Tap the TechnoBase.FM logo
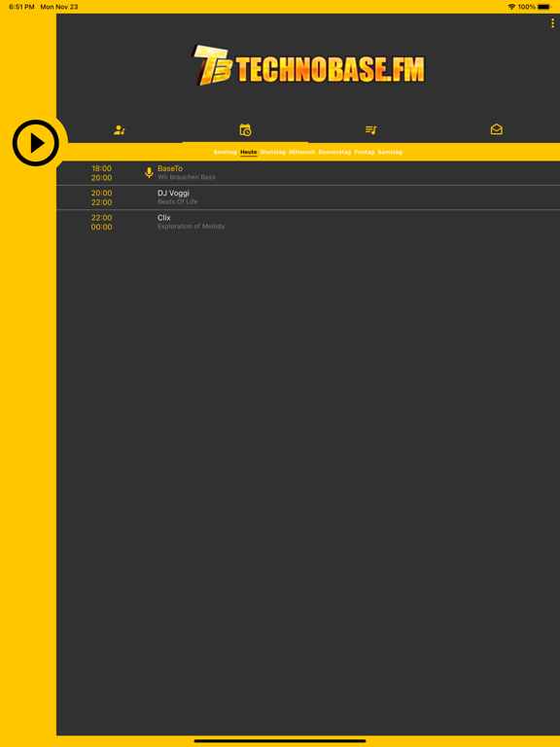This screenshot has width=560, height=747. click(x=308, y=65)
